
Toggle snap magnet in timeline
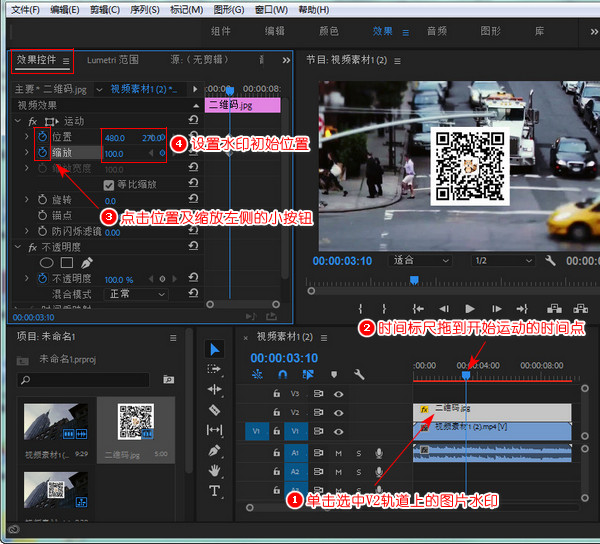tap(282, 374)
